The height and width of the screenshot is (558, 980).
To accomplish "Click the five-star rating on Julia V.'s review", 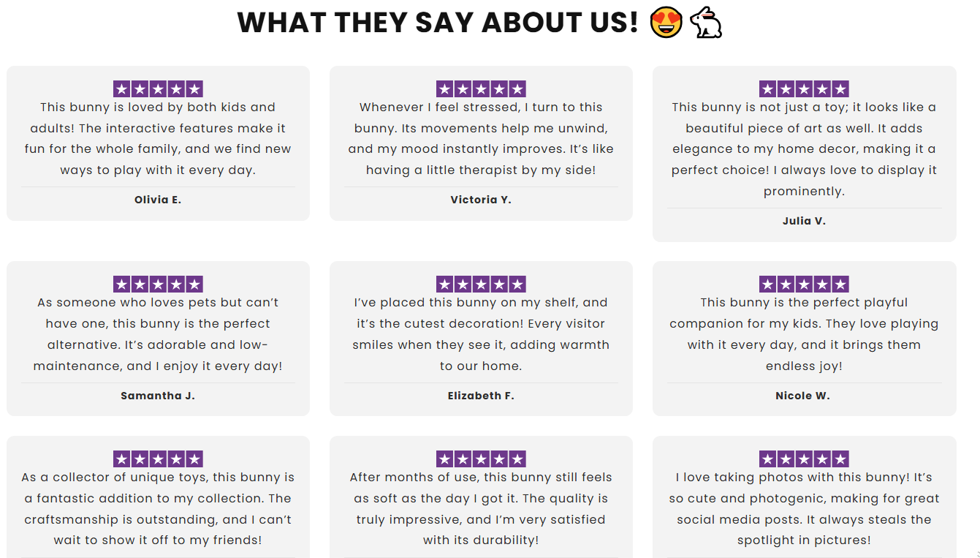I will (804, 89).
